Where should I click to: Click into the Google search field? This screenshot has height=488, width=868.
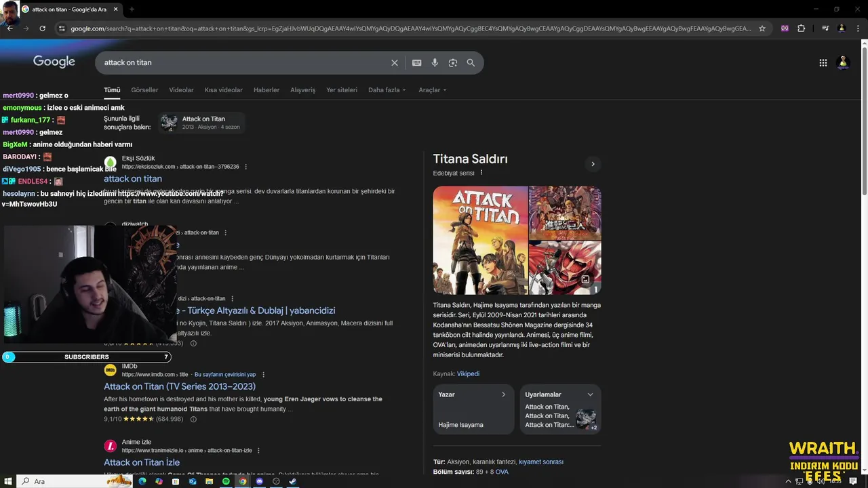[x=244, y=62]
